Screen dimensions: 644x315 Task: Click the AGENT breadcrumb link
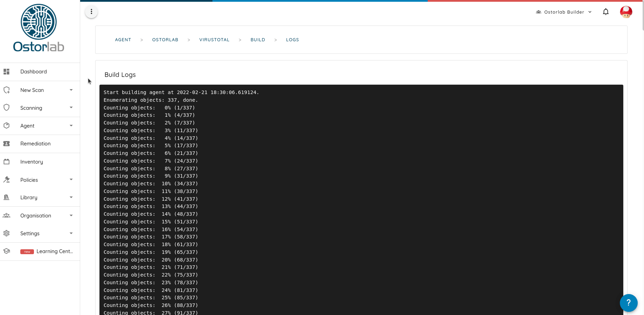pyautogui.click(x=123, y=40)
